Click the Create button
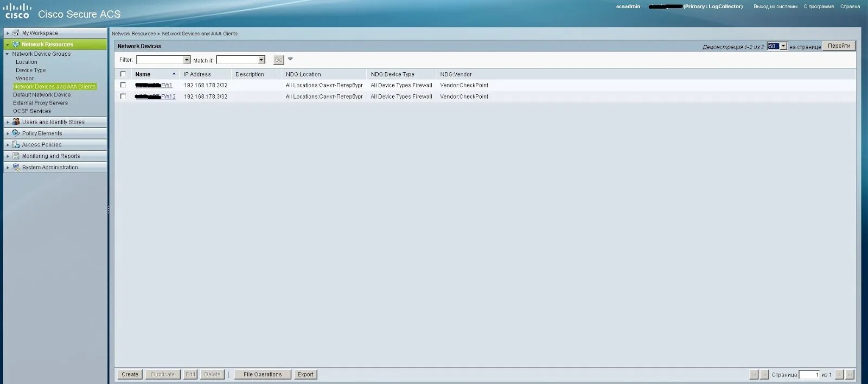Viewport: 868px width, 384px height. [130, 375]
